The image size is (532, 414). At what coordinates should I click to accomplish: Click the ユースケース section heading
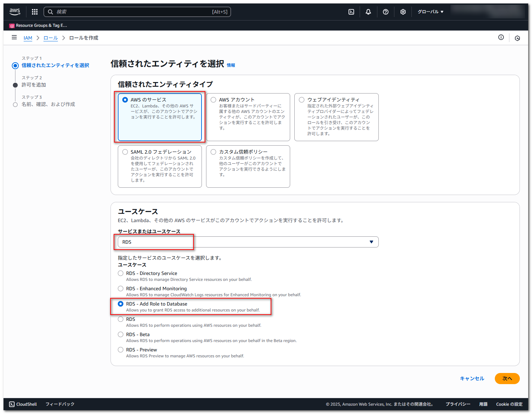coord(138,212)
